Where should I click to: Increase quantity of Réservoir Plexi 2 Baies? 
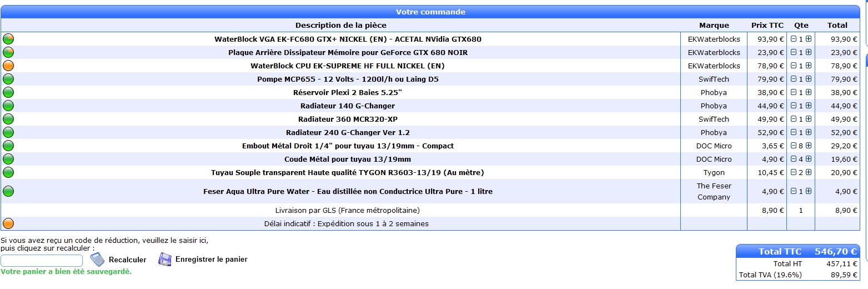pyautogui.click(x=809, y=92)
